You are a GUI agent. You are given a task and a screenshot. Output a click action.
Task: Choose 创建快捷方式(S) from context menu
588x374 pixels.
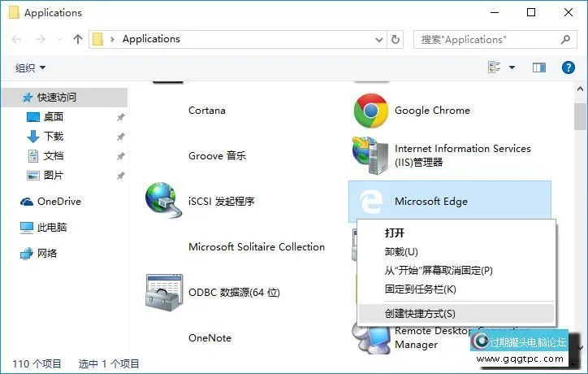[x=420, y=313]
